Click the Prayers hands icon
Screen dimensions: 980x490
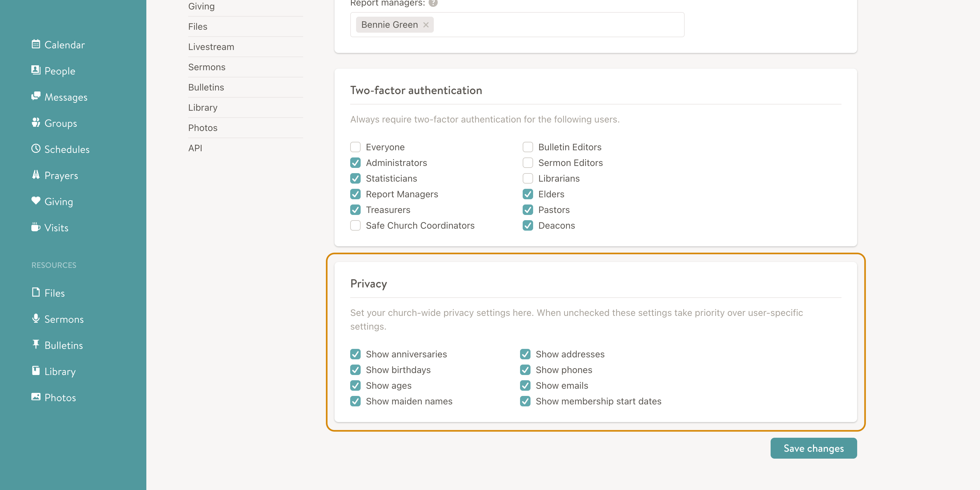click(36, 175)
